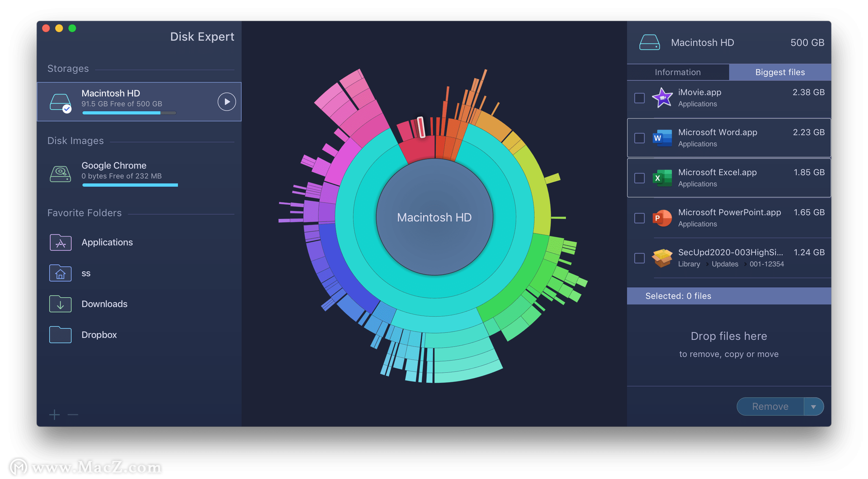Screen dimensions: 868x479
Task: Click the Google Chrome disk image icon
Action: [61, 174]
